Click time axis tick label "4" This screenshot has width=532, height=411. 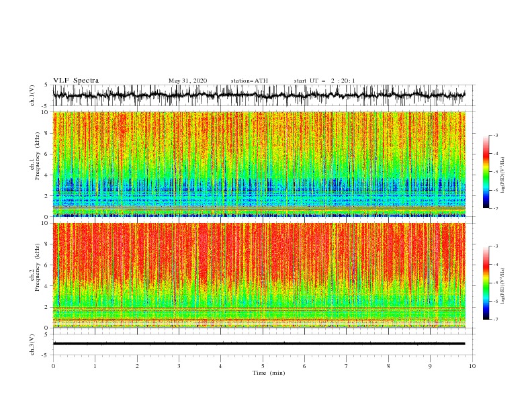point(220,366)
